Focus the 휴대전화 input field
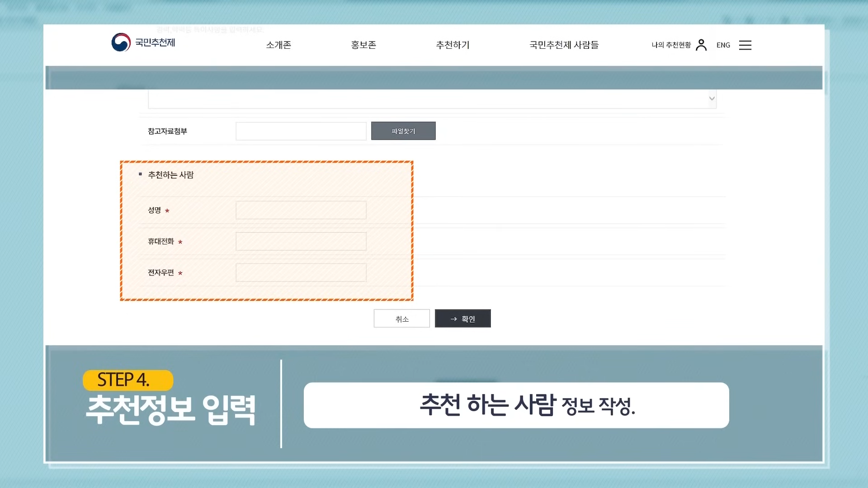The height and width of the screenshot is (488, 868). click(301, 241)
